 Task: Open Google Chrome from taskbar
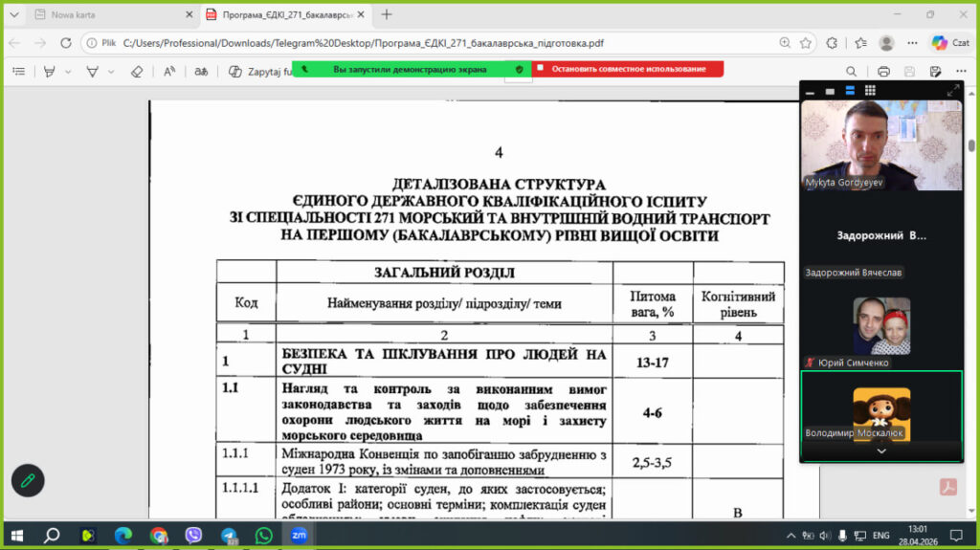click(x=159, y=536)
